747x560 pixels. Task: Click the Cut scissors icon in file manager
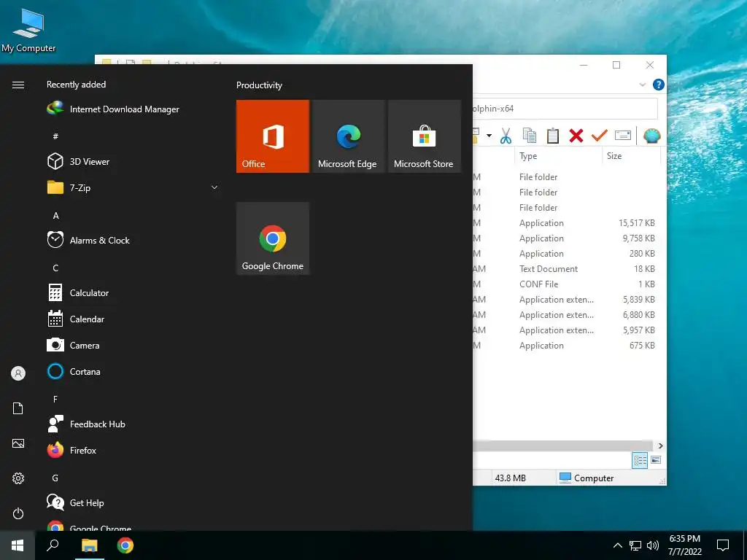point(506,136)
